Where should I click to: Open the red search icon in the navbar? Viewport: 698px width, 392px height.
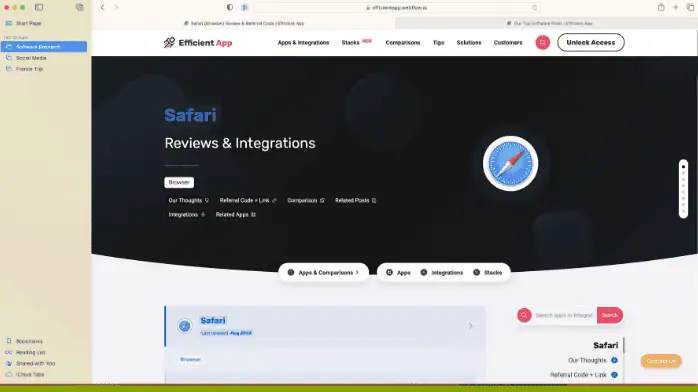542,42
